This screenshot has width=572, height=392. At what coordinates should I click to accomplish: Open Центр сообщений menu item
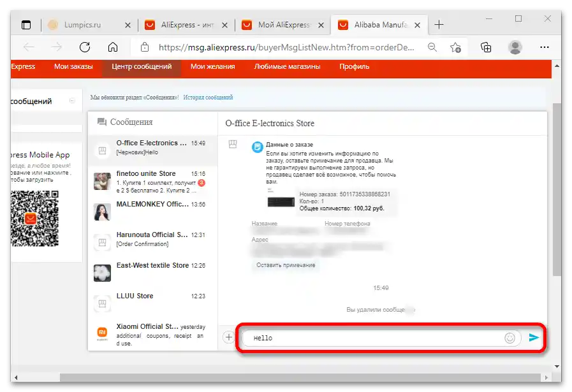coord(142,67)
